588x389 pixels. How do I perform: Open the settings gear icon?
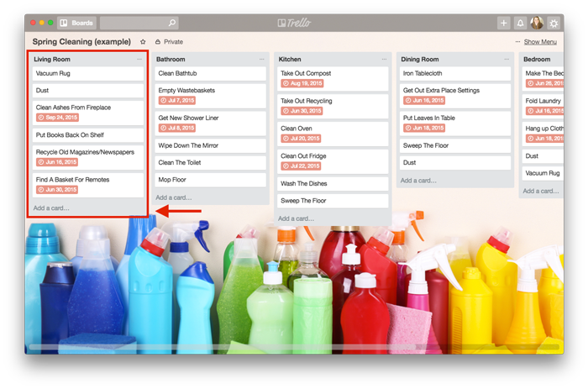pyautogui.click(x=554, y=23)
